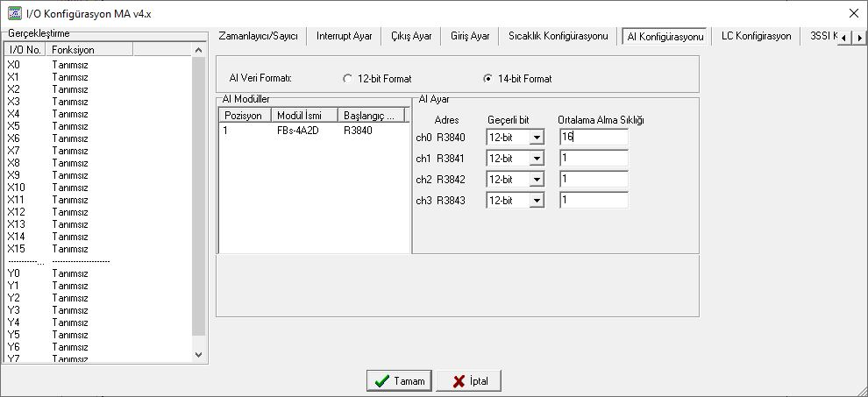Screen dimensions: 868x397
Task: Open the ch0 Geçerli bit dropdown
Action: click(537, 138)
